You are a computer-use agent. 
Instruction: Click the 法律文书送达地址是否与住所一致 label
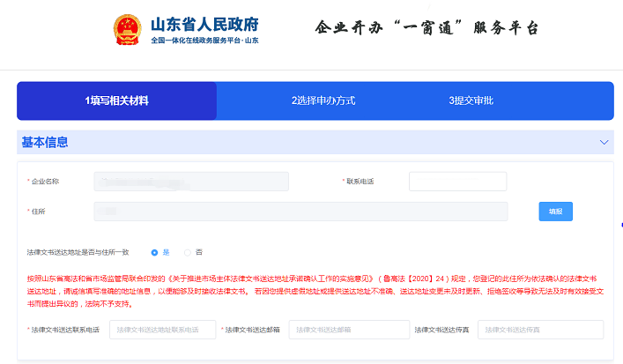pyautogui.click(x=78, y=252)
